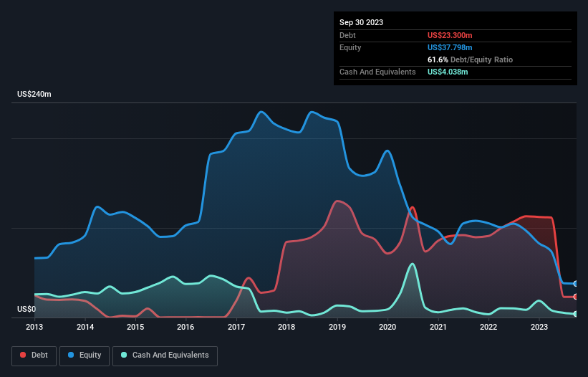
Task: Toggle the Debt series legend button
Action: [34, 355]
